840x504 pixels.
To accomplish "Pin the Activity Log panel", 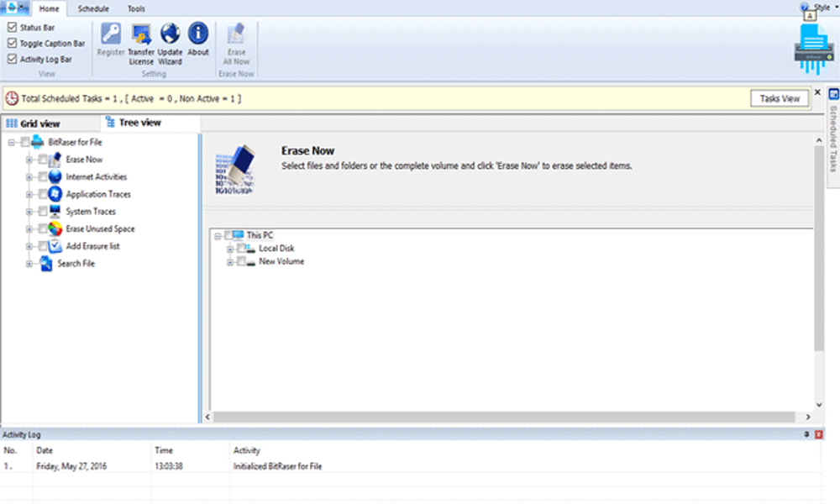I will tap(806, 434).
